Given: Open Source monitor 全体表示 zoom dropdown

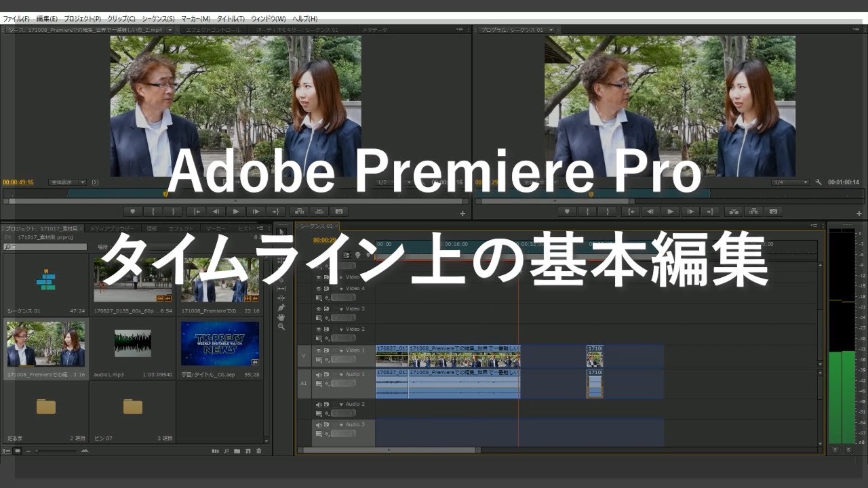Looking at the screenshot, I should click(x=67, y=182).
